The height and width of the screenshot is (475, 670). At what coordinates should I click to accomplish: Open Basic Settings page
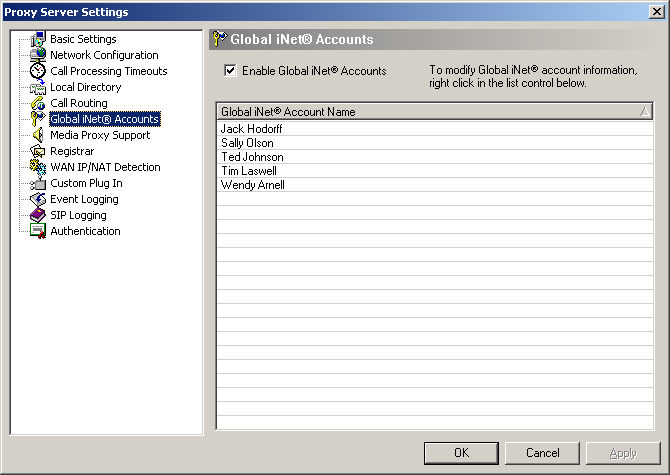(83, 39)
